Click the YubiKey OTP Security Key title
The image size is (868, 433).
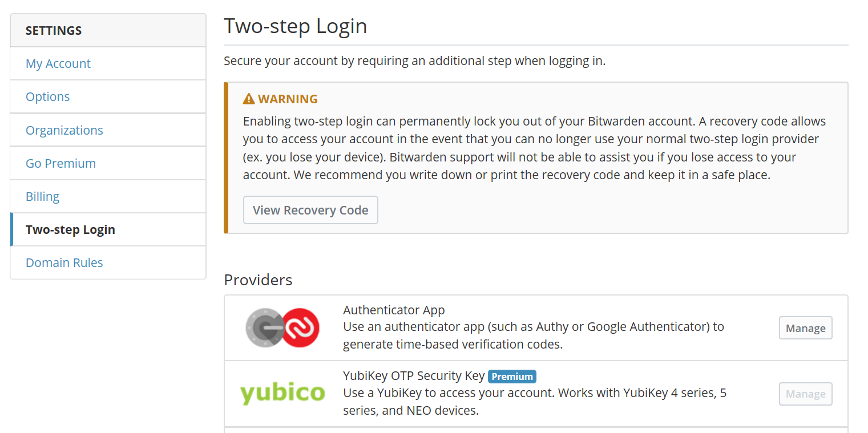[414, 376]
